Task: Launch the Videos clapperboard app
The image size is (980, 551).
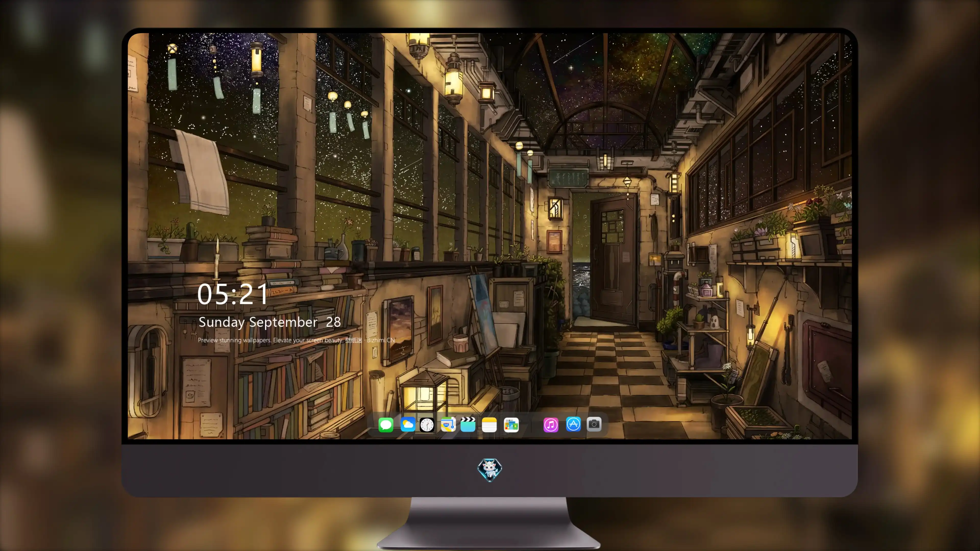Action: coord(468,424)
